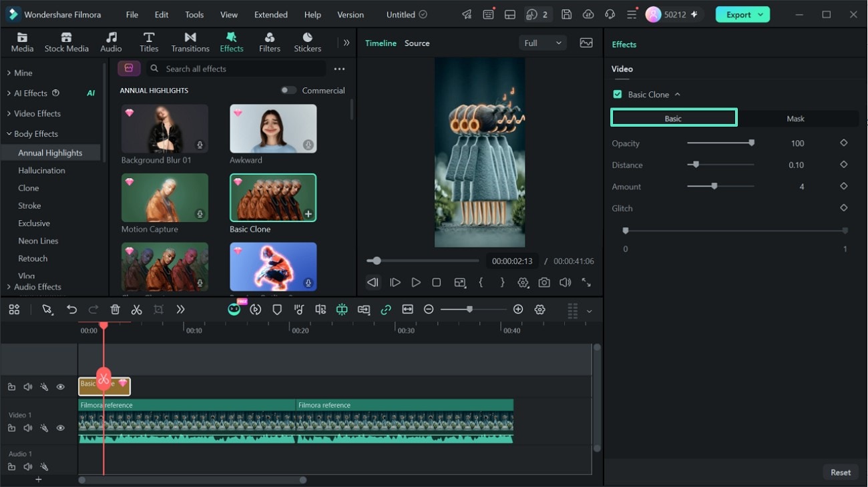Switch to the Mask tab

point(795,119)
